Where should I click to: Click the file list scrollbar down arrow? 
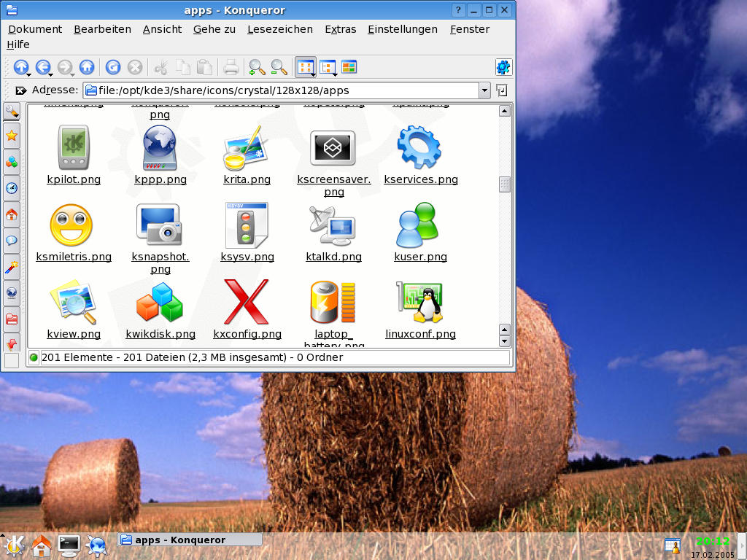(505, 341)
